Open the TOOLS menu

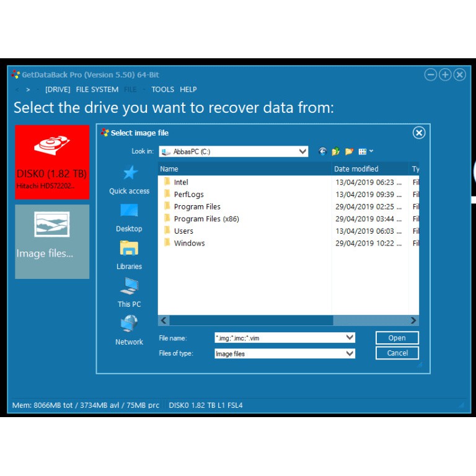(163, 89)
